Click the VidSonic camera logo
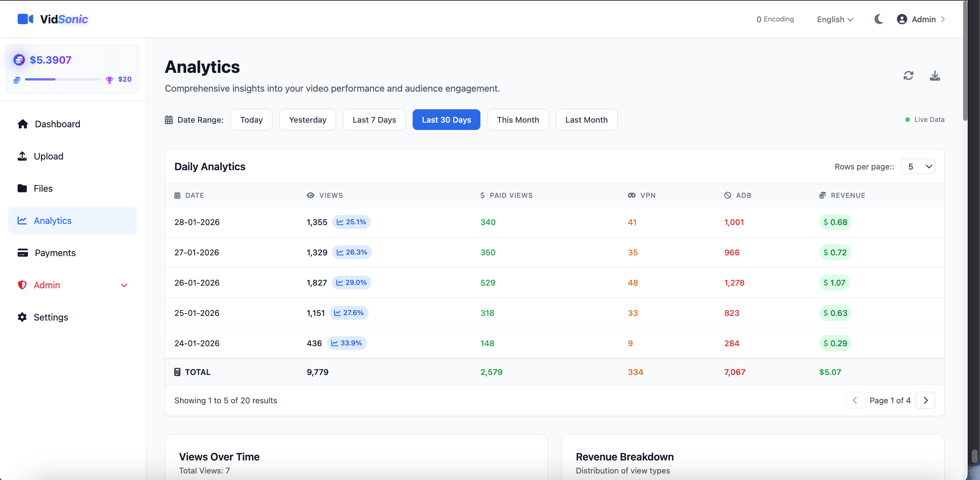Image resolution: width=980 pixels, height=480 pixels. click(25, 19)
